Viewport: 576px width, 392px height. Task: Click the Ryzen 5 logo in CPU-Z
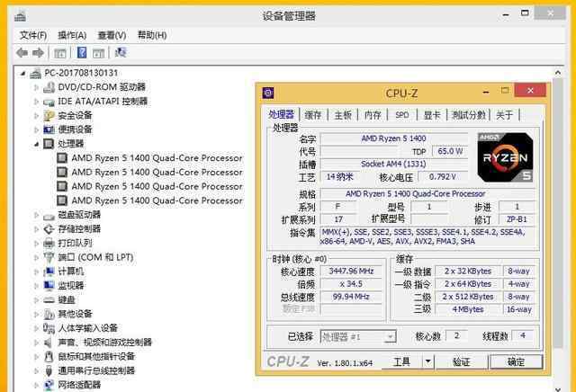(x=505, y=157)
